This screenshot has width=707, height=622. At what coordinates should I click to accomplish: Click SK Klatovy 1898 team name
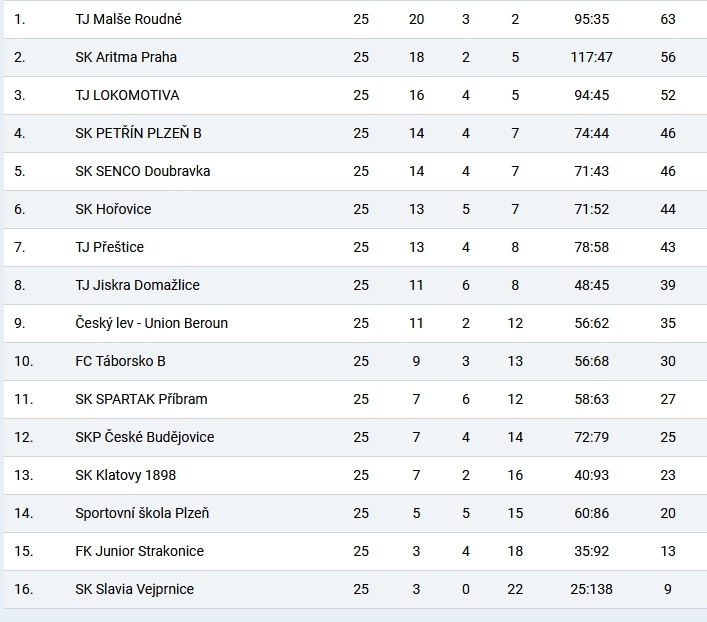pyautogui.click(x=125, y=475)
